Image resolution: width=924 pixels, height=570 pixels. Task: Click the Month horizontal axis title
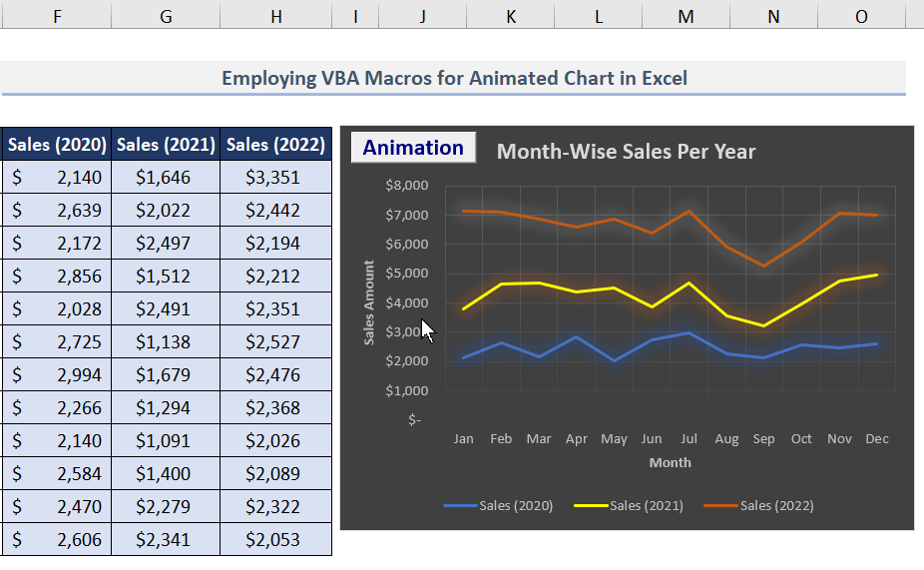pos(670,463)
